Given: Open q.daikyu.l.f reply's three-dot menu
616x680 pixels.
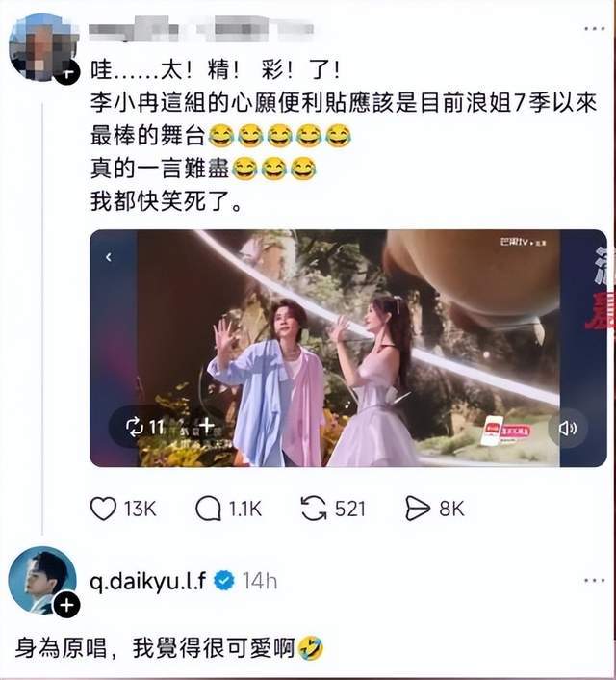Looking at the screenshot, I should click(x=594, y=580).
